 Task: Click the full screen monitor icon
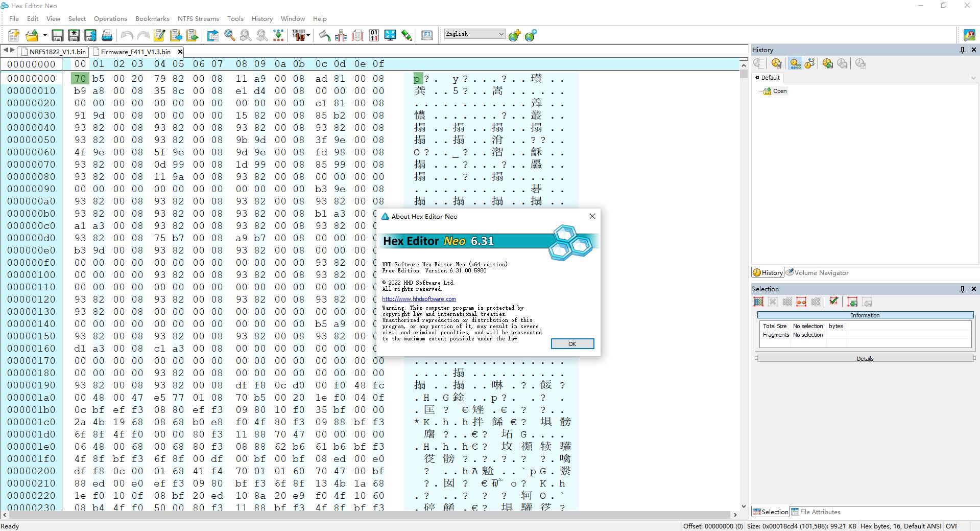click(390, 35)
